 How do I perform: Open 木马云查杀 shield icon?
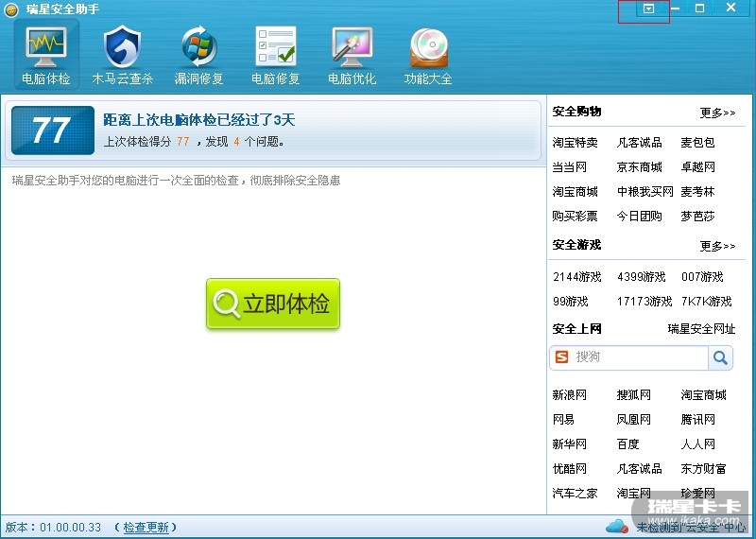123,47
